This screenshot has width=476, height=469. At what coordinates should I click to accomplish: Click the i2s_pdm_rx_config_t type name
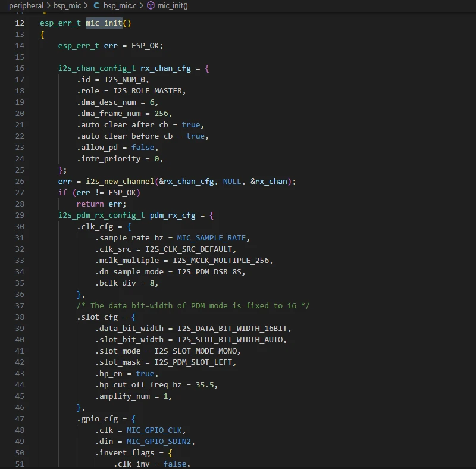click(x=101, y=215)
